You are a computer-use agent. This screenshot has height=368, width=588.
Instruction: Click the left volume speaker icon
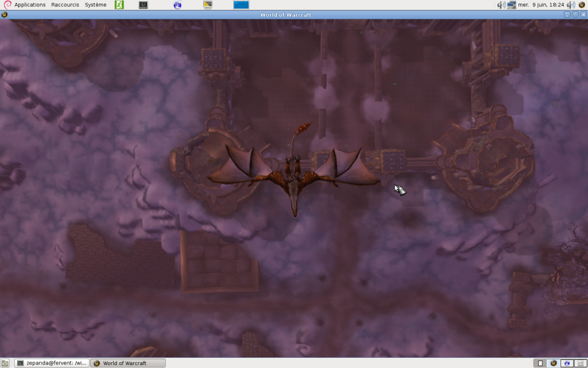tap(501, 5)
